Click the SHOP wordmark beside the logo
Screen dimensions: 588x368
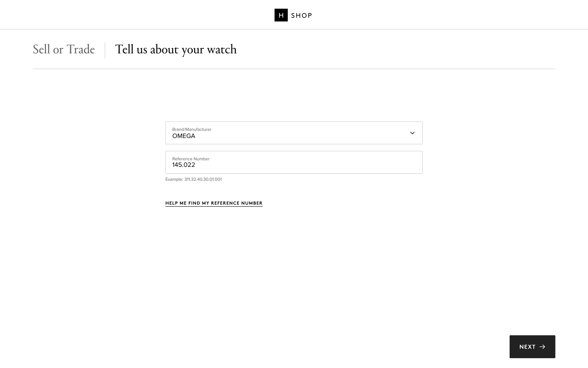tap(301, 16)
